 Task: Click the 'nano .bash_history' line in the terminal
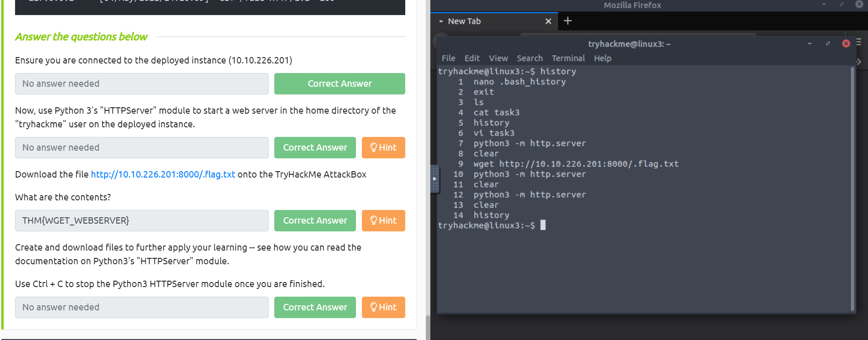[519, 82]
